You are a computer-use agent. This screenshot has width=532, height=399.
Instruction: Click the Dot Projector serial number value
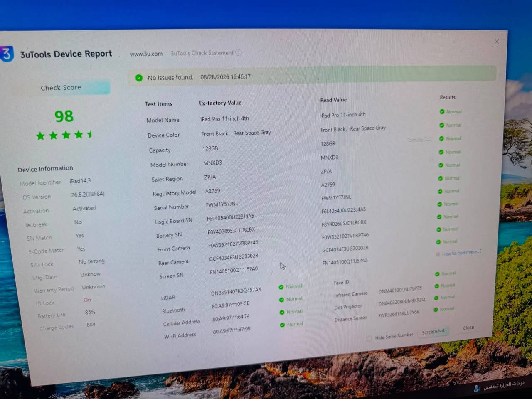point(401,302)
